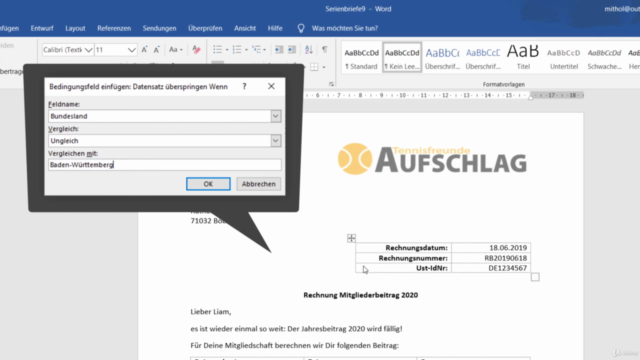This screenshot has height=360, width=640.
Task: Toggle paragraph marks display
Action: 324,49
